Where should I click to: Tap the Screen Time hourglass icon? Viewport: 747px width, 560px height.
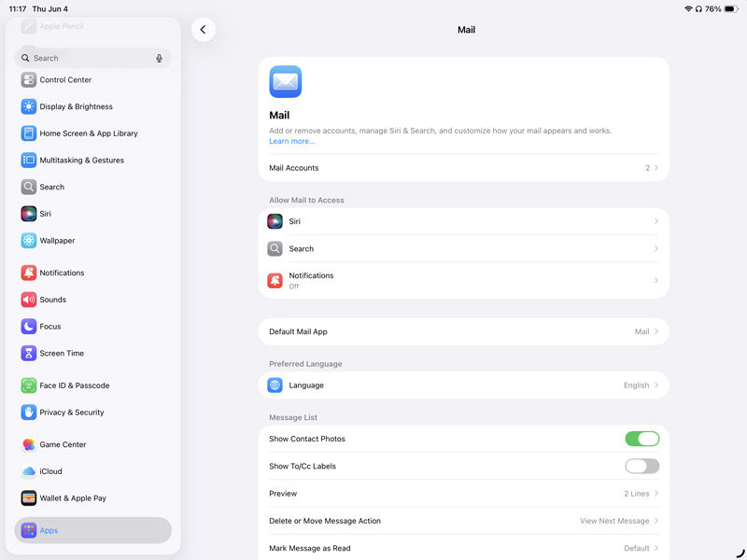point(29,354)
